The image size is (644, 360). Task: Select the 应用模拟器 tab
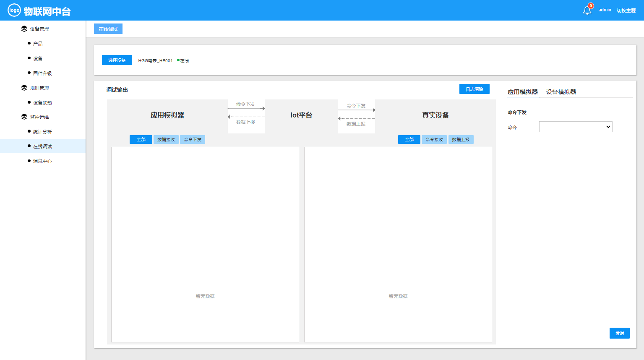(522, 92)
